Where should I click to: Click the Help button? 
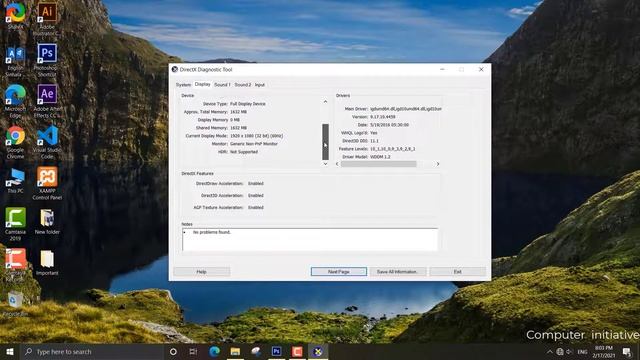point(202,271)
